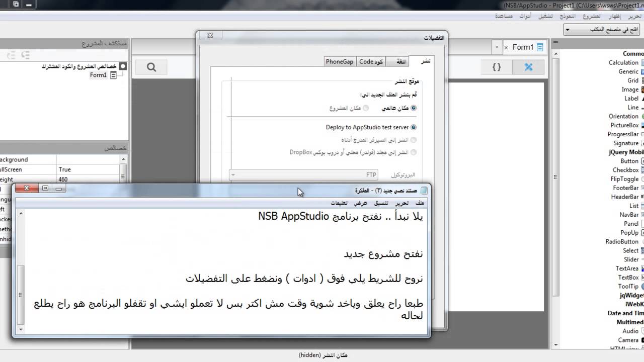Select the design view tools icon

point(528,67)
